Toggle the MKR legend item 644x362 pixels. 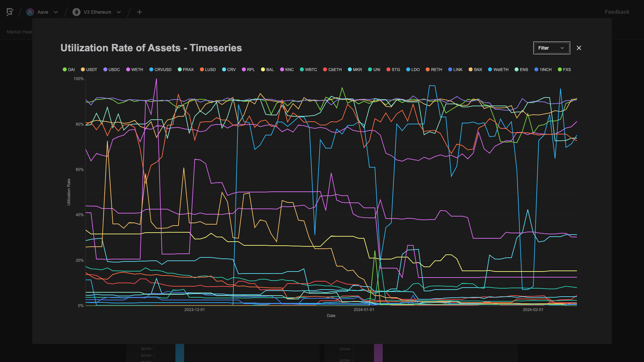(x=355, y=70)
